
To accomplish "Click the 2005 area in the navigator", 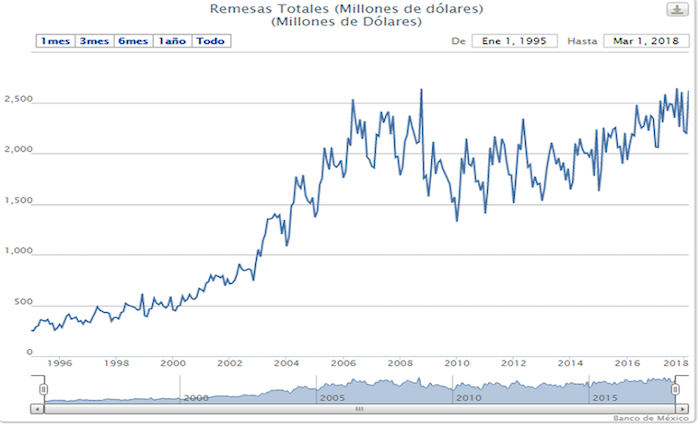I will pyautogui.click(x=333, y=396).
